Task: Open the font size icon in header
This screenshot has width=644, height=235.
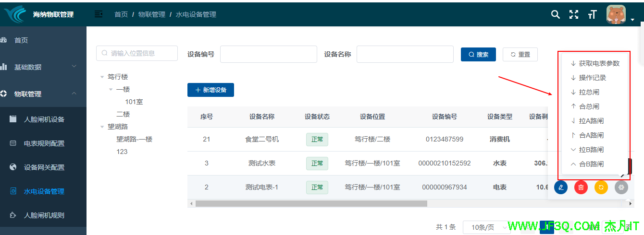Action: tap(592, 14)
